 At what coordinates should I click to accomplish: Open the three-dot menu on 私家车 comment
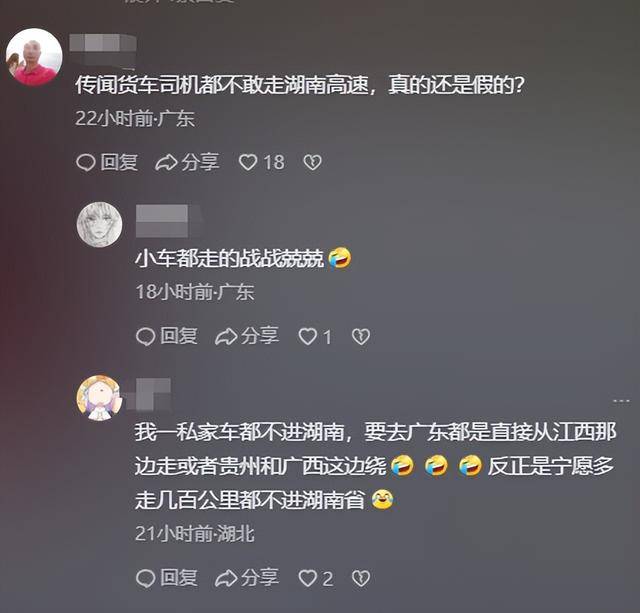point(621,401)
